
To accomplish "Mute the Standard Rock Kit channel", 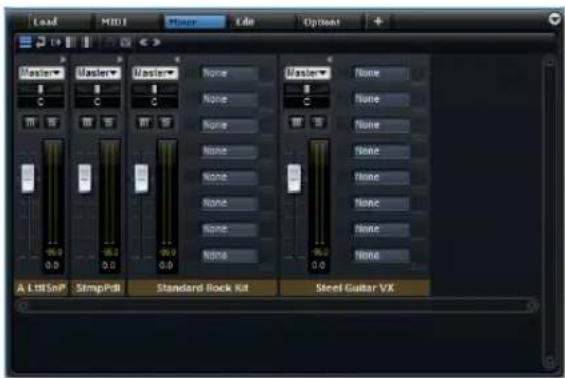I will point(144,123).
